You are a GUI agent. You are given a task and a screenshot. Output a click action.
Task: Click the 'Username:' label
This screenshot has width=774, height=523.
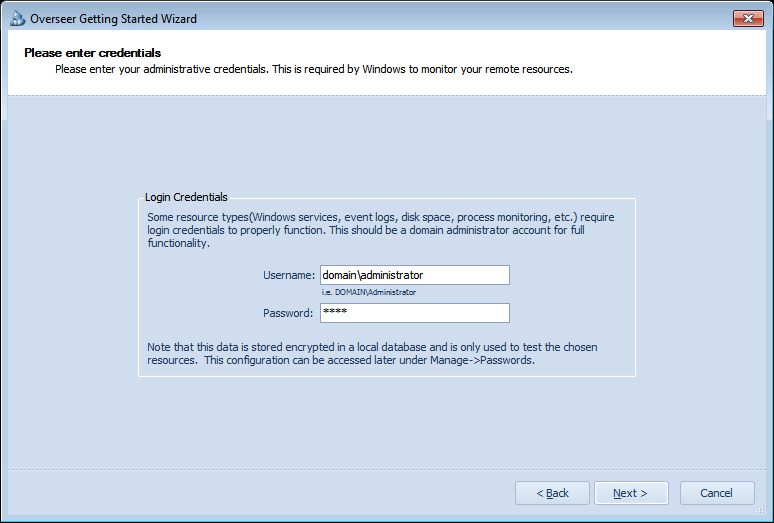click(289, 275)
